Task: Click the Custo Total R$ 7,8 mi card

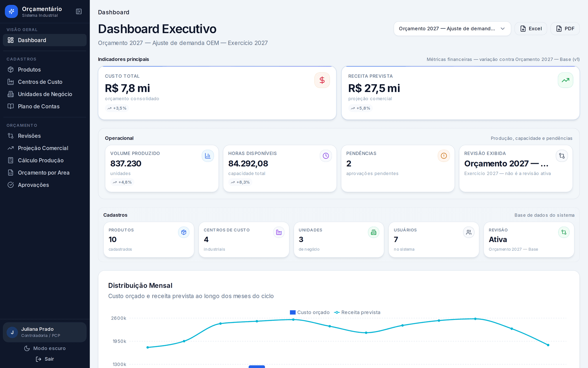Action: click(x=217, y=93)
